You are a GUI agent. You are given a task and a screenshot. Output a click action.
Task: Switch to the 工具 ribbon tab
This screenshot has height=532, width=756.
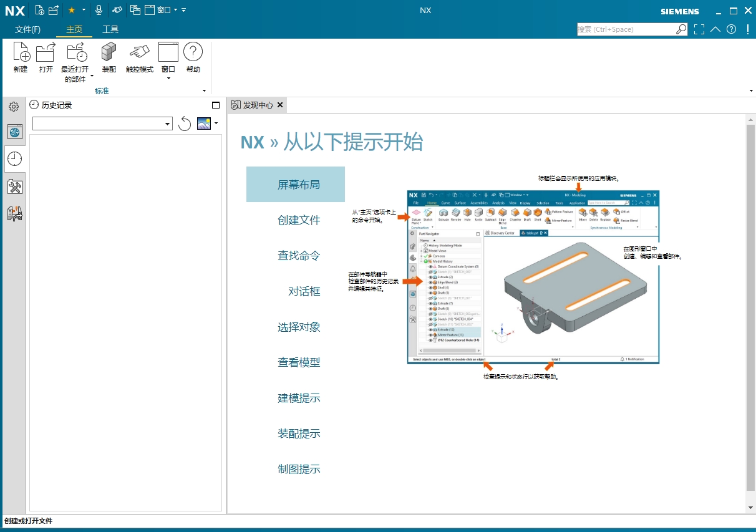point(111,29)
